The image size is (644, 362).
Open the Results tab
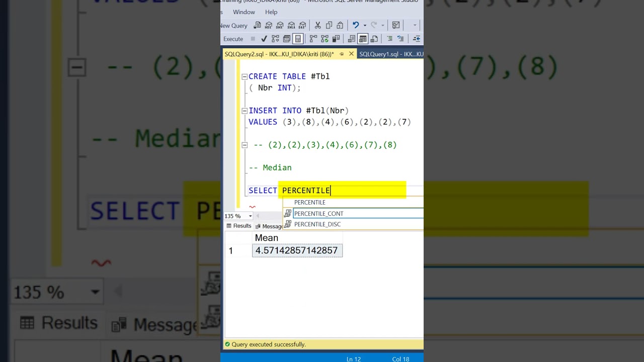[238, 226]
